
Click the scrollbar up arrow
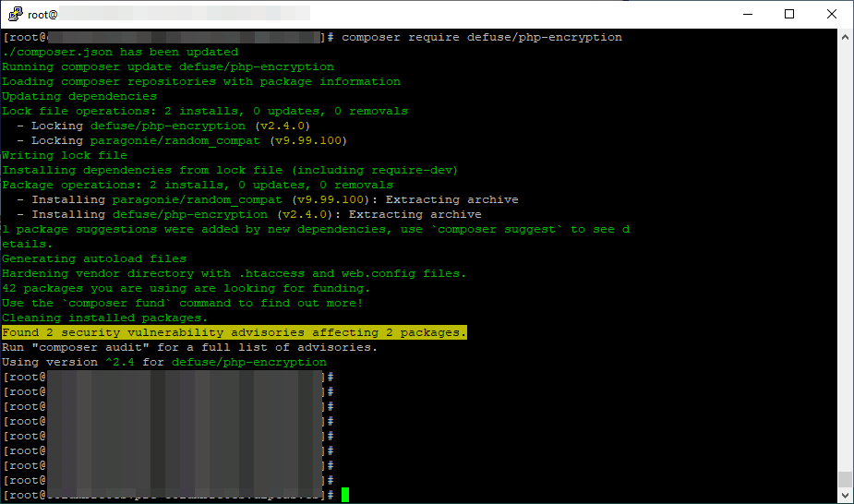coord(845,37)
